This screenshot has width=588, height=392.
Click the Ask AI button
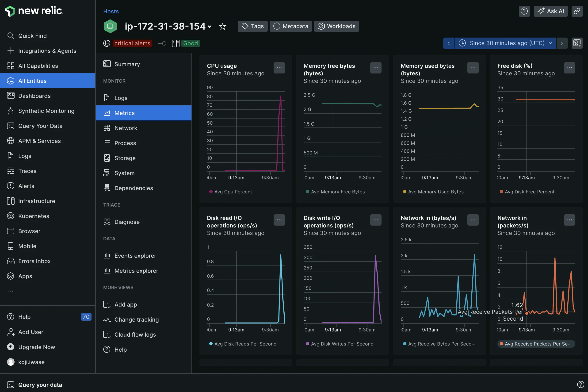point(550,11)
